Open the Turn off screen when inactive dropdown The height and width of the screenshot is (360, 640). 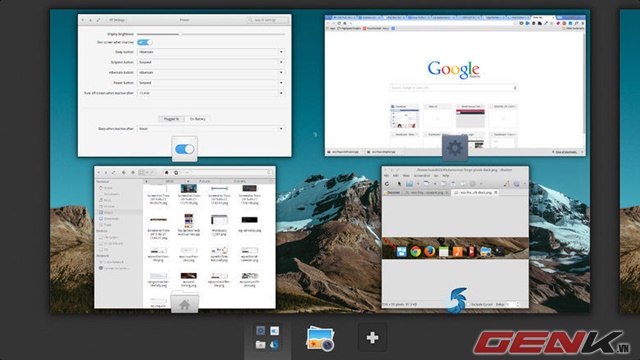[x=211, y=93]
